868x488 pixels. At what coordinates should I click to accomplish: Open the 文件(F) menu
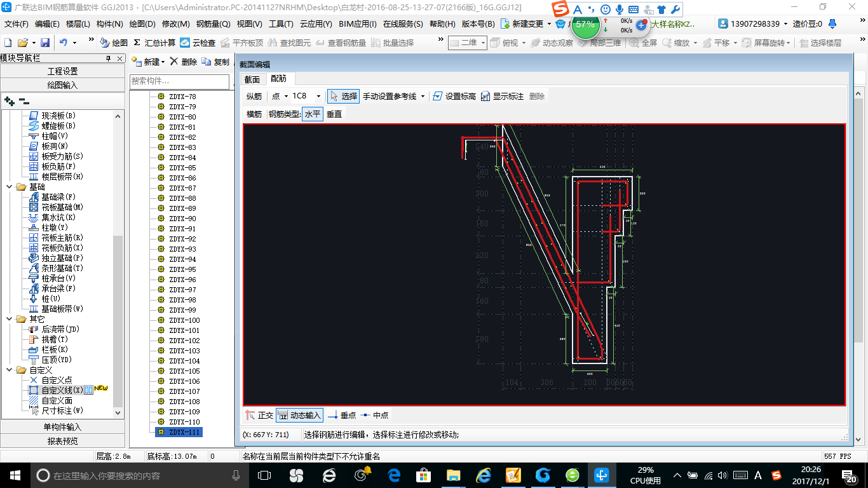tap(17, 24)
